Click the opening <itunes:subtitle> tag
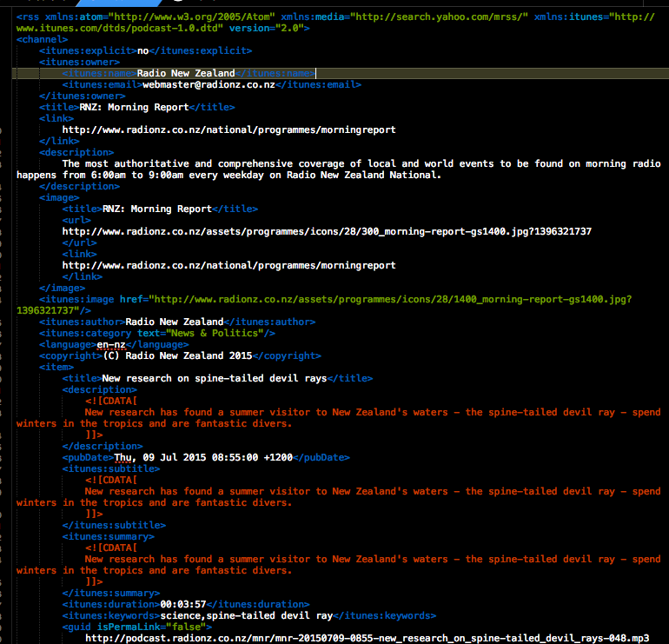669x644 pixels. (x=111, y=468)
